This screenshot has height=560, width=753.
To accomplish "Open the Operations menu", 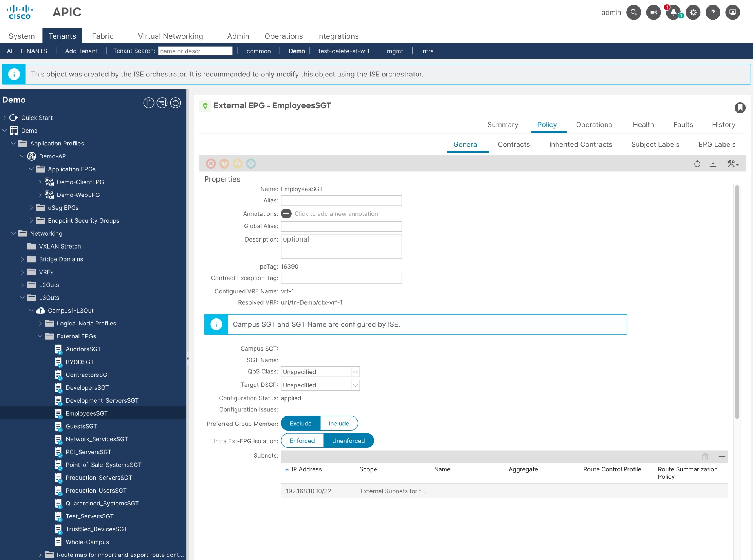I will [283, 36].
